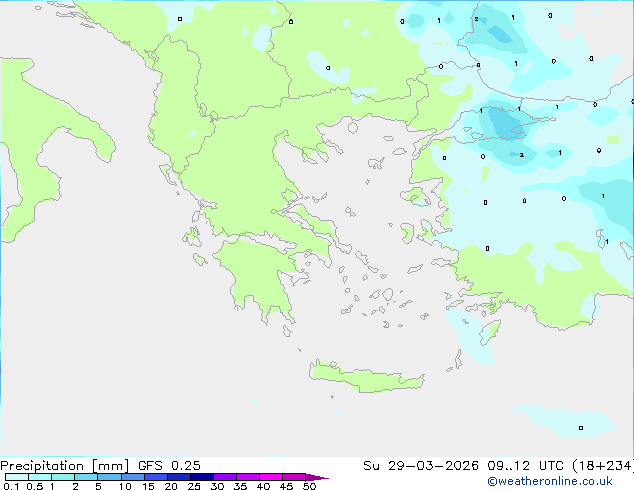Click the 'Su 29-03-2026' date text
This screenshot has width=634, height=490.
[x=421, y=466]
